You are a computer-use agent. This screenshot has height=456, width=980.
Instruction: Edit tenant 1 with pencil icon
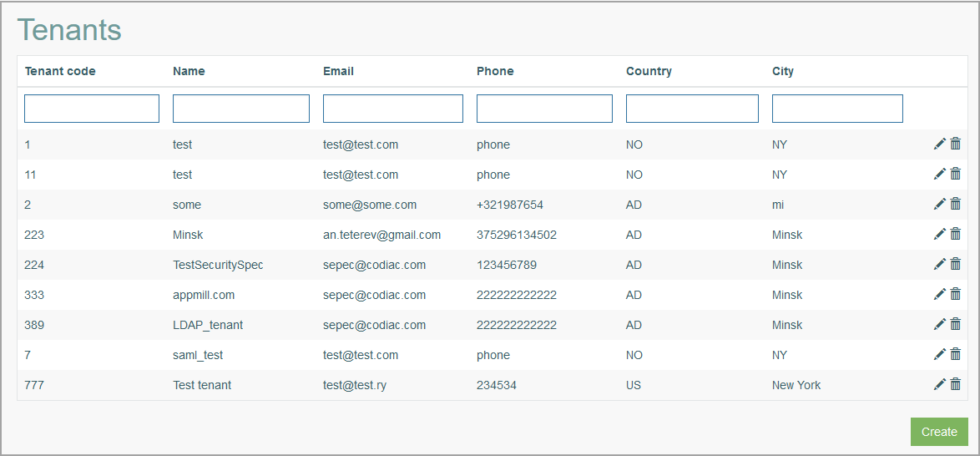tap(939, 144)
